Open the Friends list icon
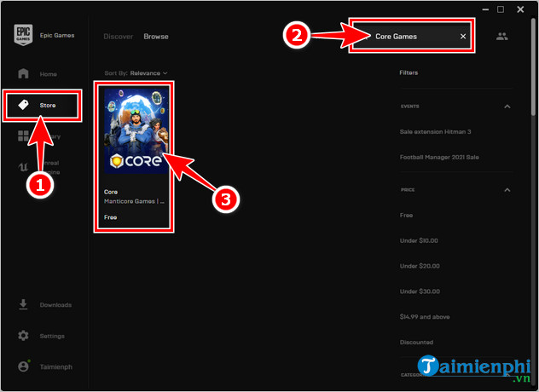Image resolution: width=539 pixels, height=392 pixels. click(x=501, y=37)
